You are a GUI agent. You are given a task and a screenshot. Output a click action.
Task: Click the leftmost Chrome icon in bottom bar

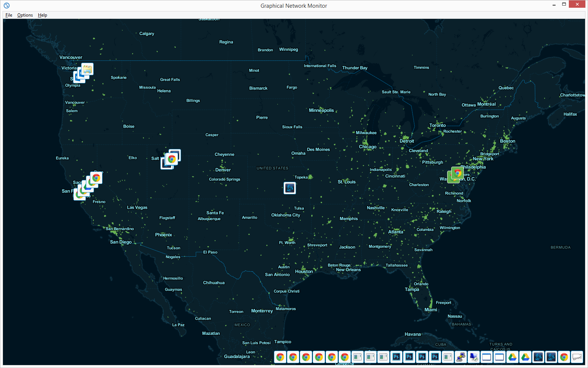click(x=280, y=357)
